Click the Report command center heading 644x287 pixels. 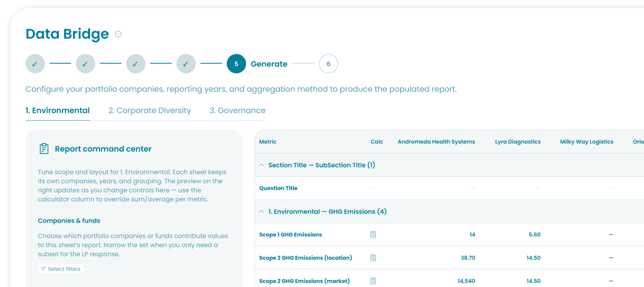point(103,149)
